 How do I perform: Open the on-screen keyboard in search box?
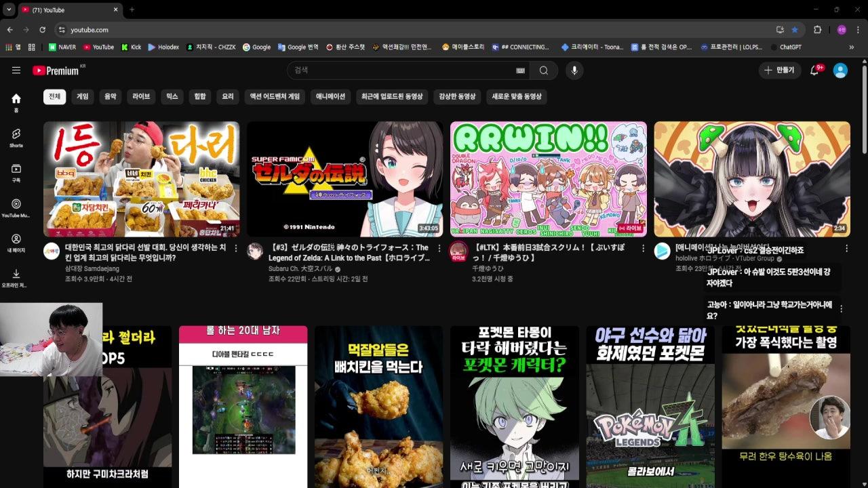[x=520, y=70]
